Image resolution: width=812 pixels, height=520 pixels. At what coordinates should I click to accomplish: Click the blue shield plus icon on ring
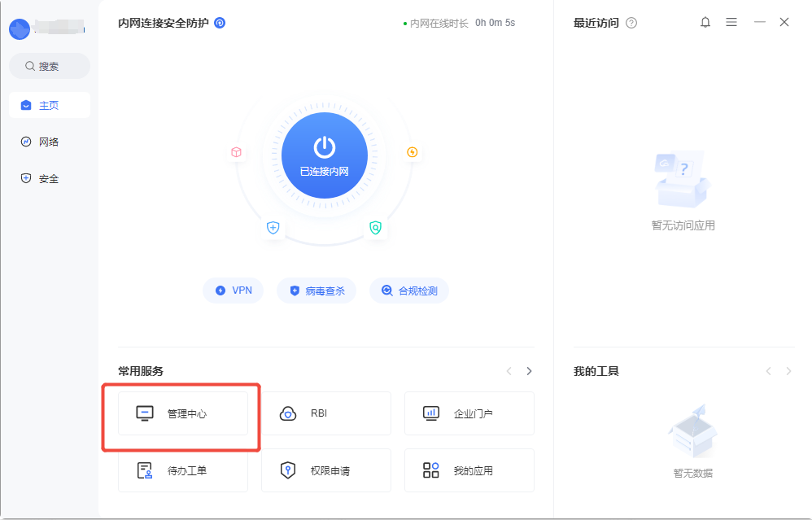point(273,227)
